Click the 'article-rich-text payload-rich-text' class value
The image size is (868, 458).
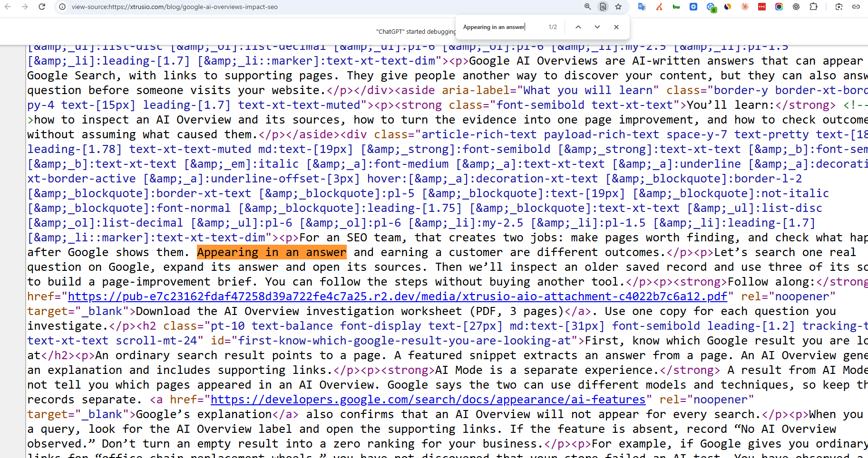coord(540,134)
